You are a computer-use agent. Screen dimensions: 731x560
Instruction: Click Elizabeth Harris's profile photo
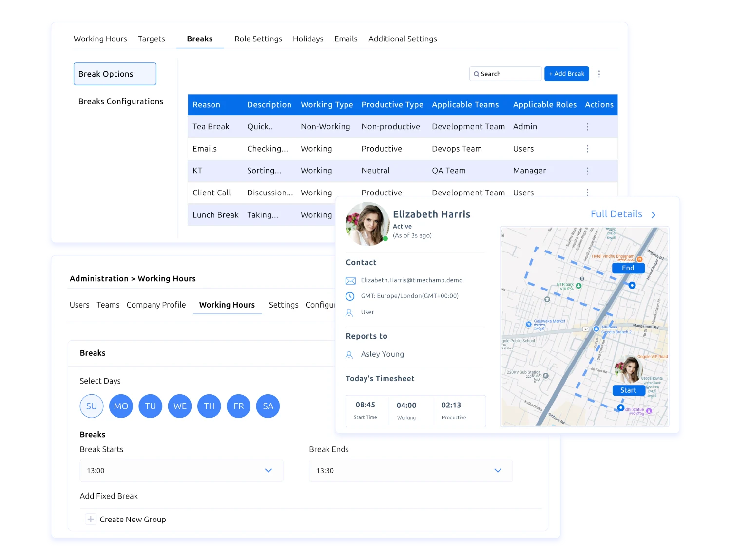pyautogui.click(x=367, y=224)
